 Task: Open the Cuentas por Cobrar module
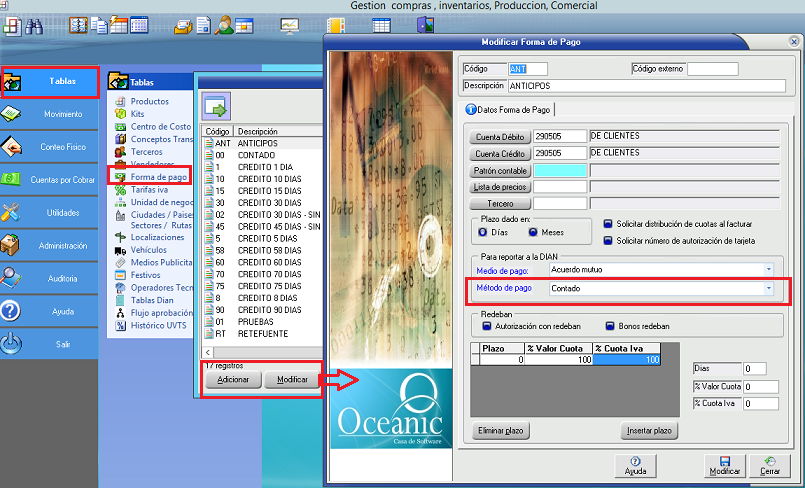point(50,179)
